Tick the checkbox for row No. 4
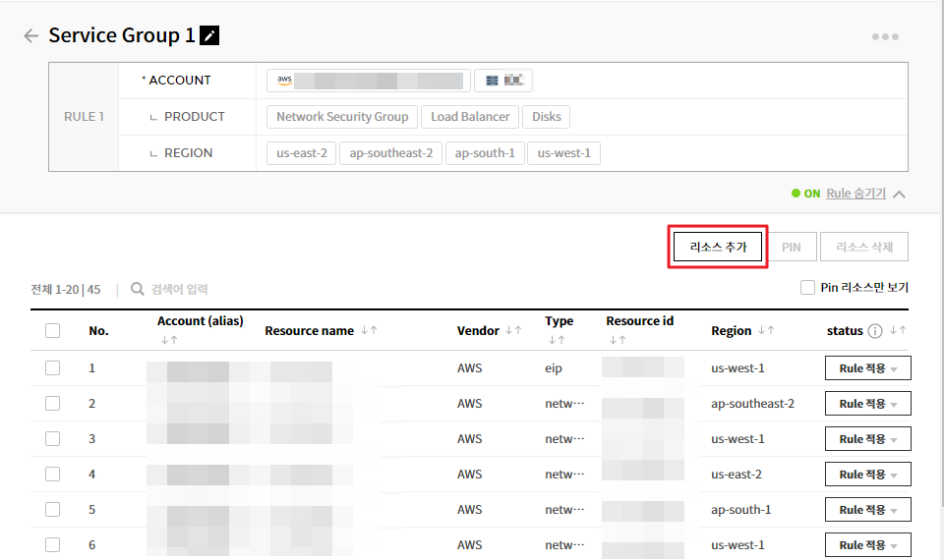 click(52, 475)
